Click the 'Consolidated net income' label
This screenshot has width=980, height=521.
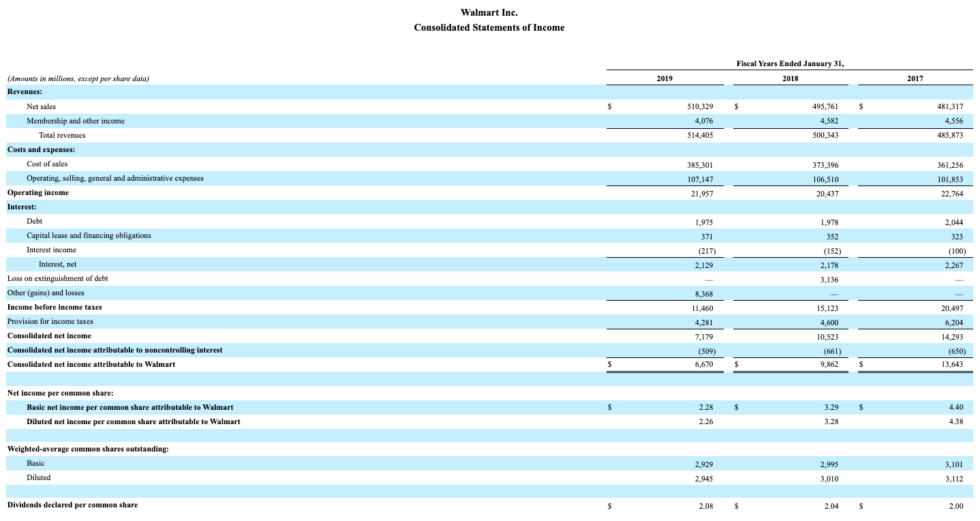(x=49, y=336)
